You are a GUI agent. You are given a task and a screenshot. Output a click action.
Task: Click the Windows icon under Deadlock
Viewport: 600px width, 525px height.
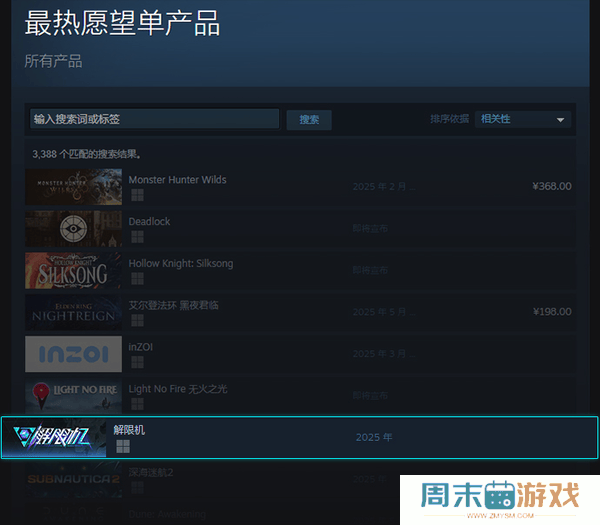point(137,237)
